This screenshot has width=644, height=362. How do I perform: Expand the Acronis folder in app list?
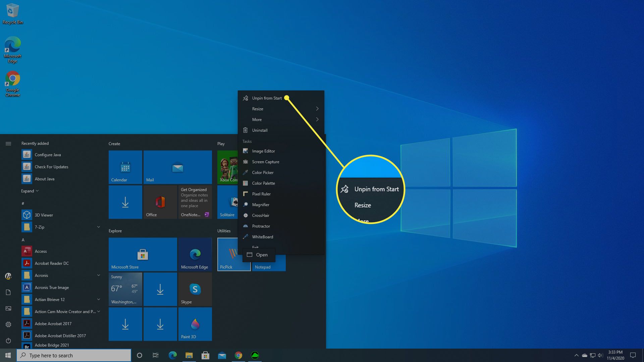[98, 275]
